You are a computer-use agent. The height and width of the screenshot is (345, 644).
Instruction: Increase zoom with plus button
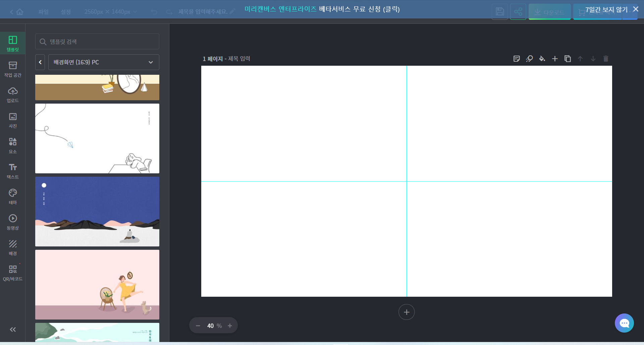pyautogui.click(x=230, y=326)
